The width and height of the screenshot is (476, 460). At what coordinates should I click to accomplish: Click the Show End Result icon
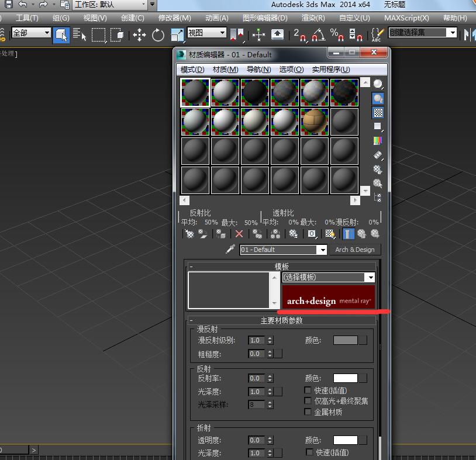349,234
